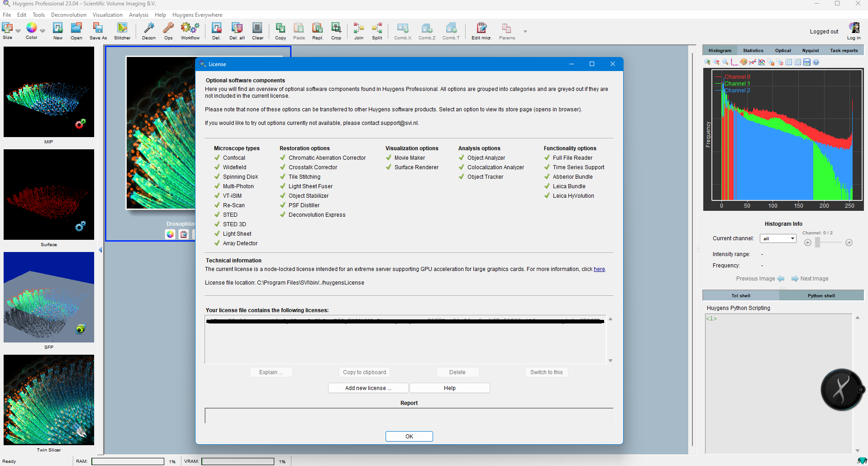Image resolution: width=868 pixels, height=466 pixels.
Task: Click the Save As toolbar icon
Action: (x=98, y=31)
